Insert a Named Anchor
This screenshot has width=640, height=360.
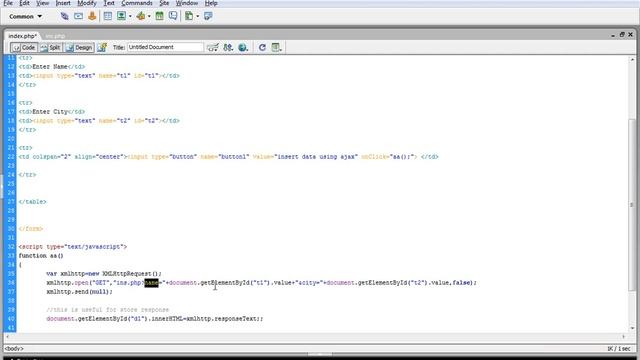[92, 16]
